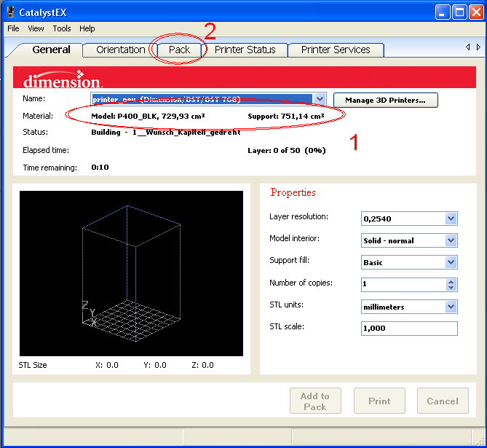Expand the STL units dropdown
487x448 pixels.
click(x=451, y=307)
